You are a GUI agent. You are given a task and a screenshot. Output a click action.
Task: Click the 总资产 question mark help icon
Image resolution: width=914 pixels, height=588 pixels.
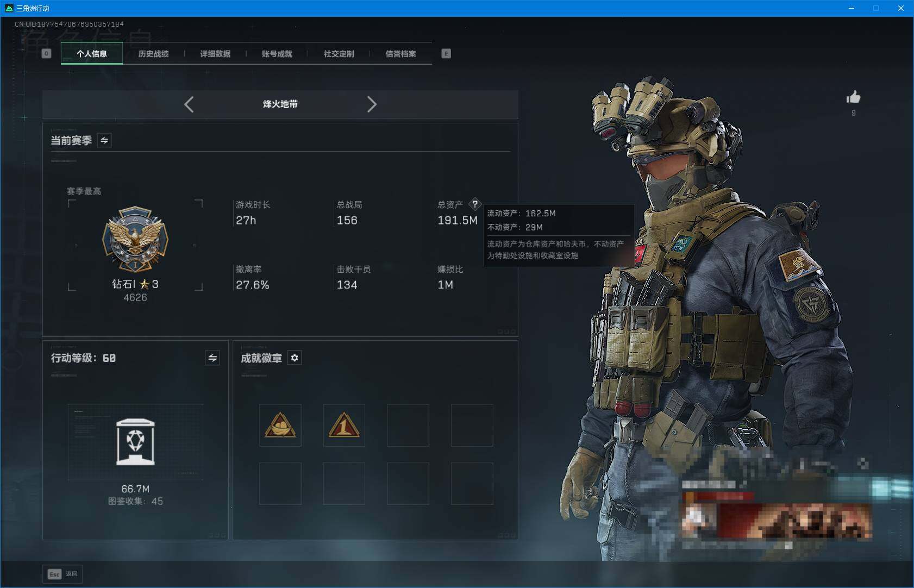pyautogui.click(x=475, y=204)
